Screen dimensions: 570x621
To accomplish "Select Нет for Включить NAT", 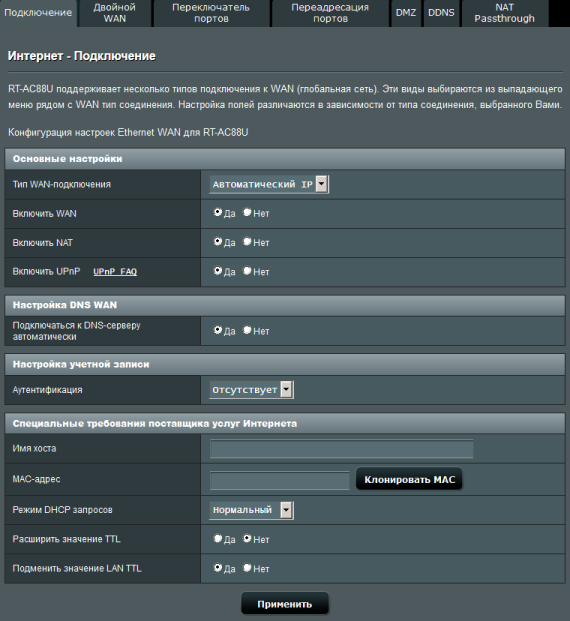I will point(247,242).
